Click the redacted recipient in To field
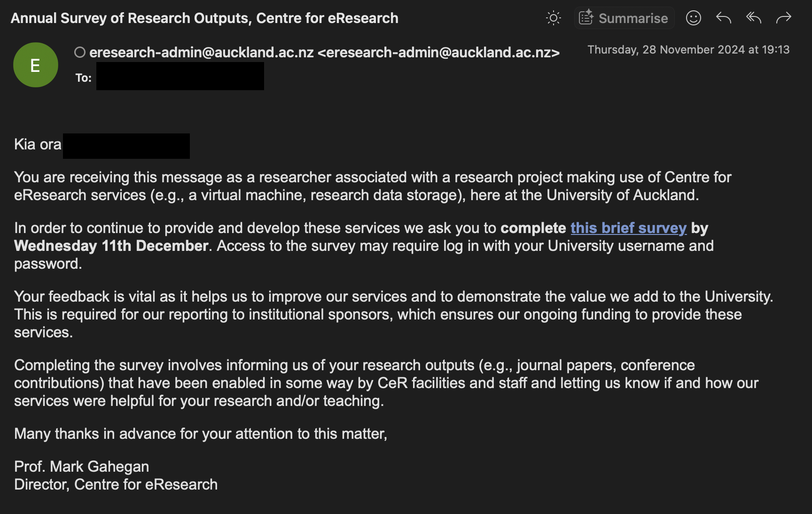The height and width of the screenshot is (514, 812). [x=180, y=77]
